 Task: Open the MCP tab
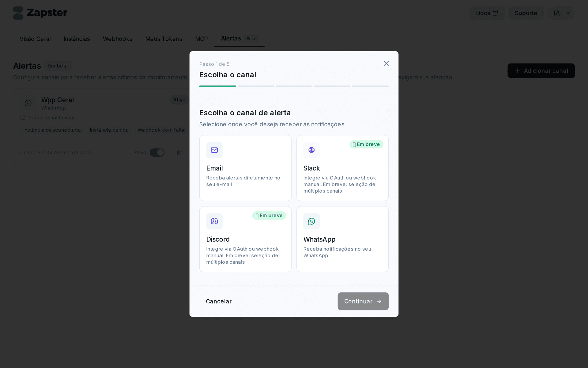coord(201,39)
